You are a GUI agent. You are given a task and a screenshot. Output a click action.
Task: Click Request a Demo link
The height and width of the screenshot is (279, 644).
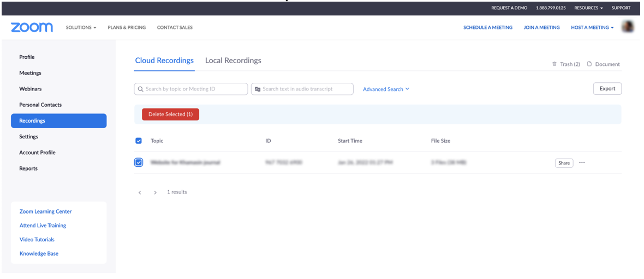(x=509, y=8)
